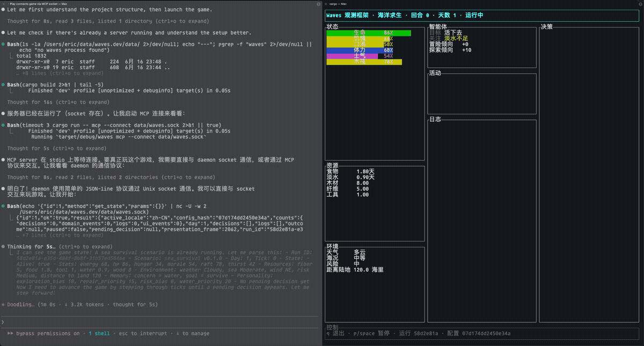644x346 pixels.
Task: Click the prompt input line in the left terminal
Action: pos(161,322)
